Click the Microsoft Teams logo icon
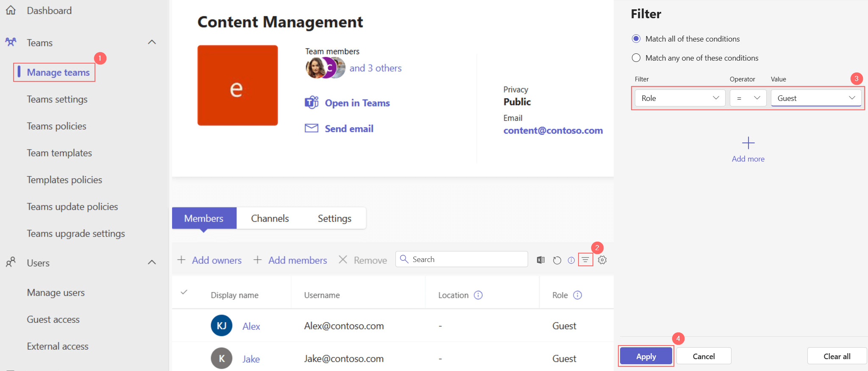The width and height of the screenshot is (868, 371). coord(312,102)
